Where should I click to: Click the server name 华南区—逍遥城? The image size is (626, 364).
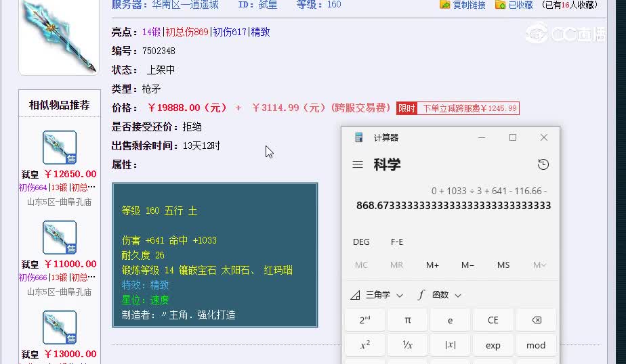pos(185,5)
